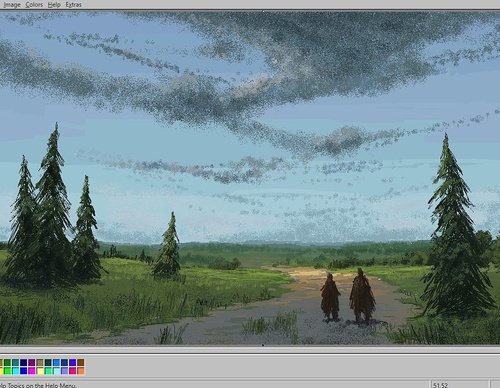This screenshot has width=500, height=388.
Task: Pick the pure blue bottom-row palette color
Action: (23, 371)
